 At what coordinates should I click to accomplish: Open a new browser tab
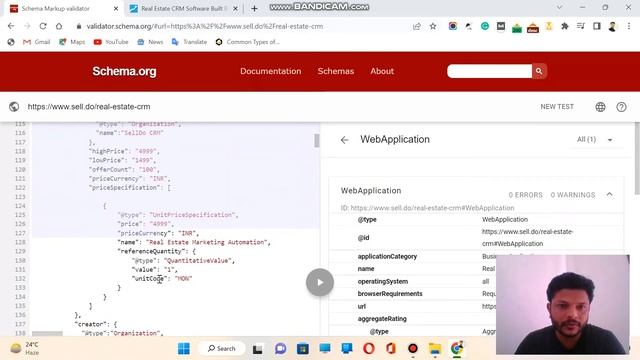pos(254,9)
